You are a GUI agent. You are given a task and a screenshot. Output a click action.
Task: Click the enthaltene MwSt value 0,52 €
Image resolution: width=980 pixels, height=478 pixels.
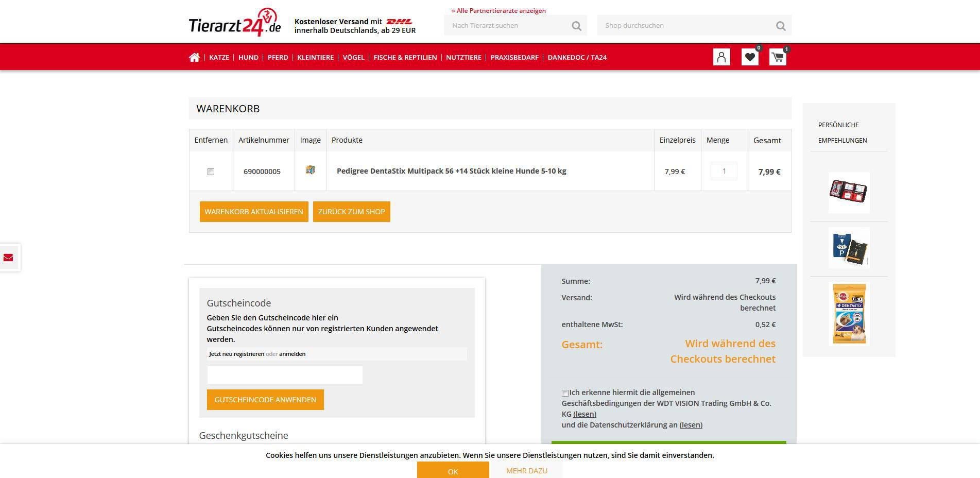pos(765,325)
